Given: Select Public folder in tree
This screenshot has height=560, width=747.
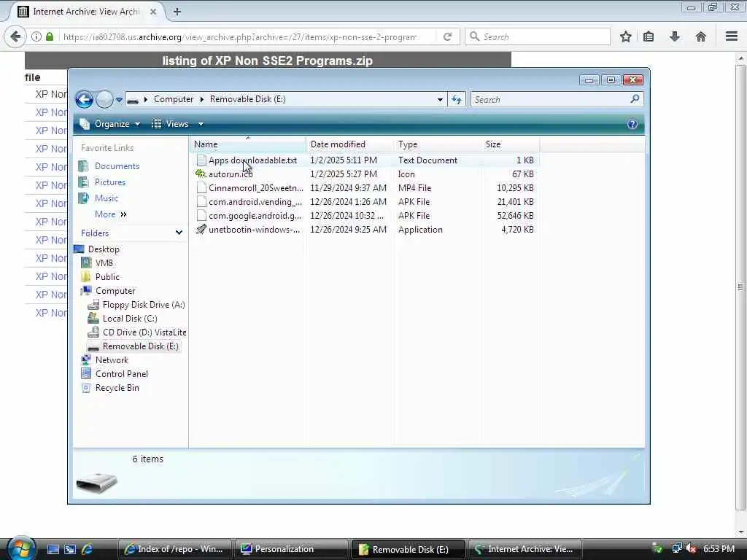Looking at the screenshot, I should click(107, 277).
